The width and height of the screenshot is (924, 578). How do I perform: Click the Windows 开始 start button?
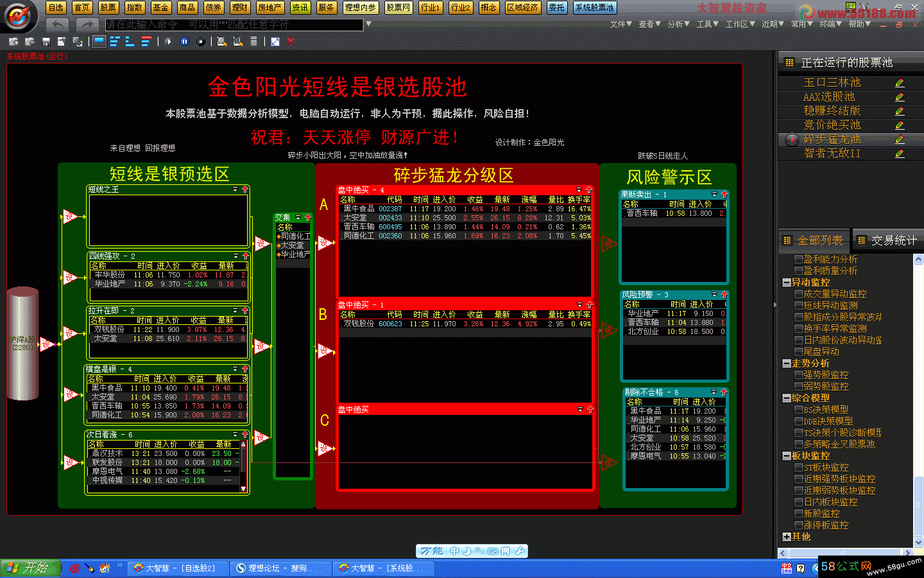pos(31,568)
